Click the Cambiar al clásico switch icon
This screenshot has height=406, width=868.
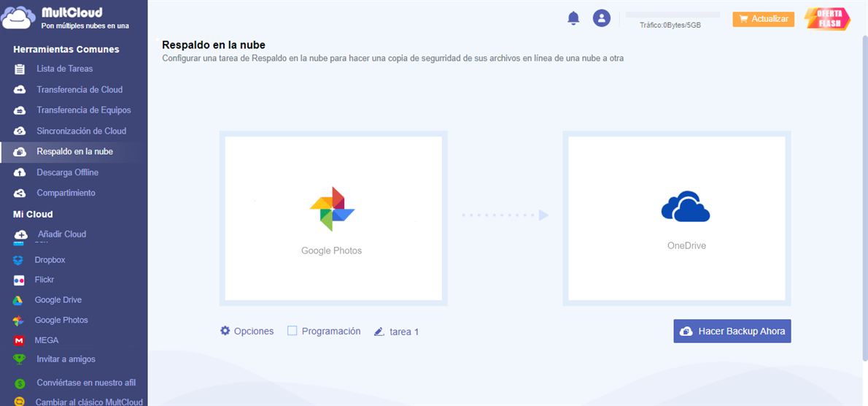pyautogui.click(x=20, y=402)
